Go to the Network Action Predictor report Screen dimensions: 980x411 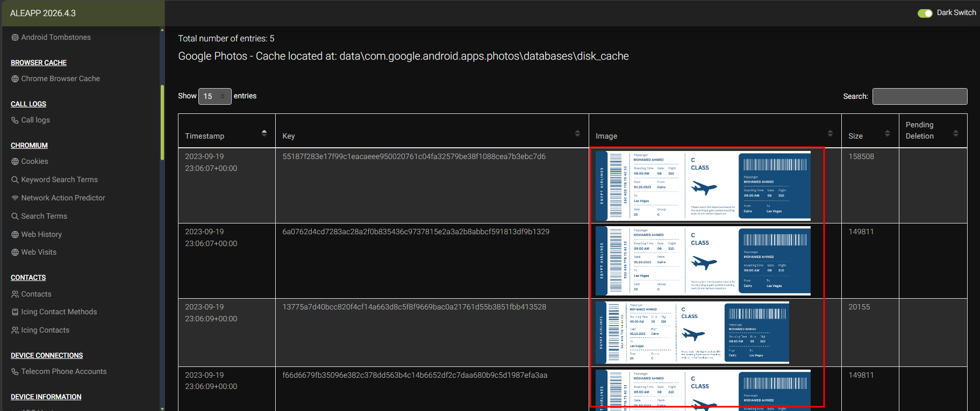pos(63,198)
